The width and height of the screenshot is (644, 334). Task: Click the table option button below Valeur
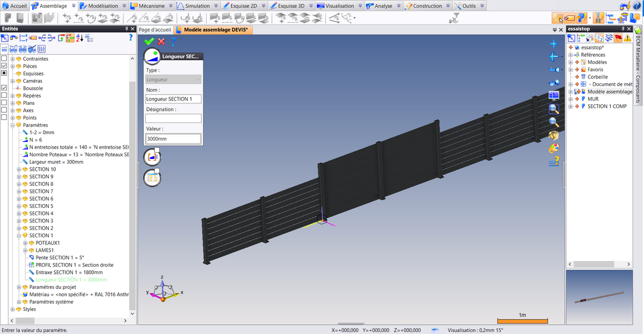click(x=151, y=178)
